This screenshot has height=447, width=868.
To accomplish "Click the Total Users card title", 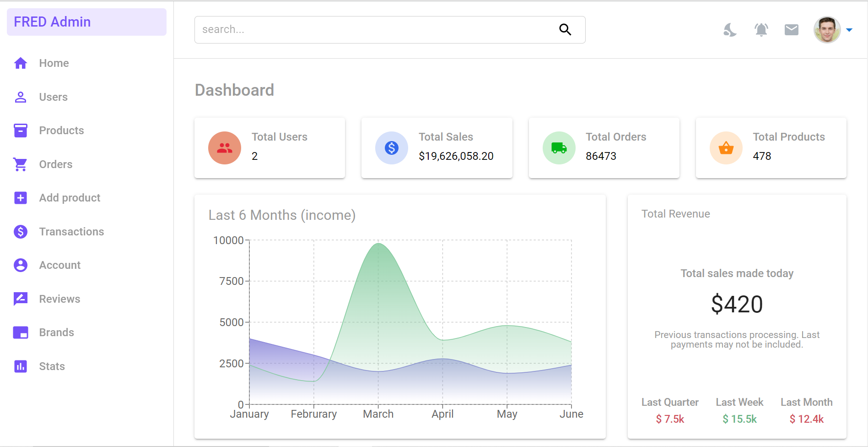I will coord(280,137).
